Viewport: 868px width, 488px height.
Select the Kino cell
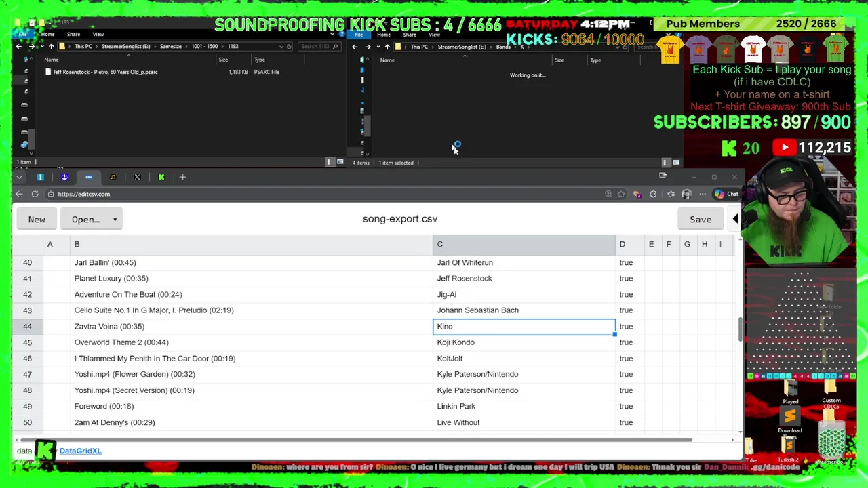[x=524, y=327]
